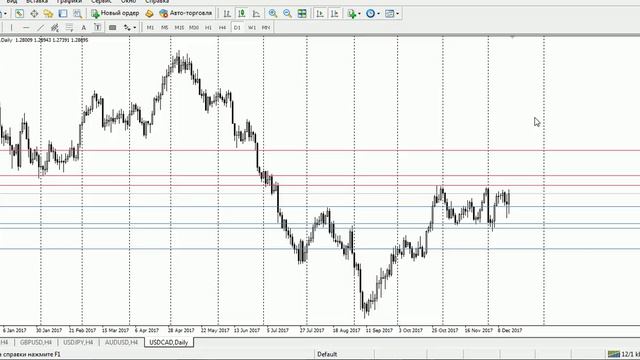The height and width of the screenshot is (360, 640).
Task: Switch to the AUDUSD,H4 chart tab
Action: point(121,342)
